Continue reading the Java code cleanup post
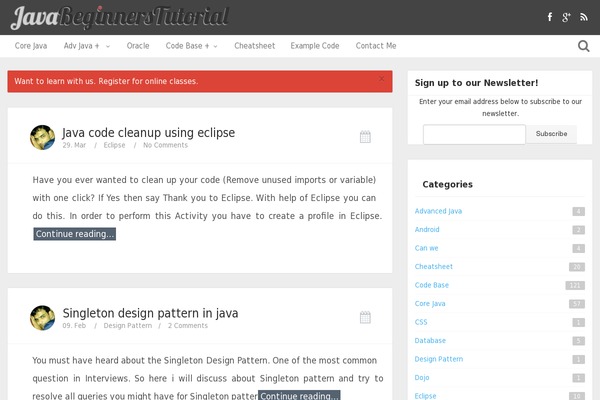Viewport: 600px width, 400px height. tap(75, 234)
